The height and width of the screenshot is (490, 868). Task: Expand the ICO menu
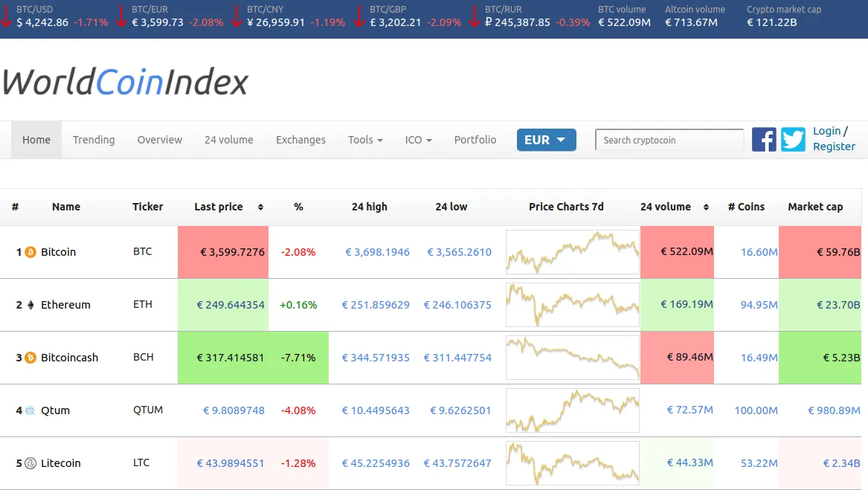click(419, 140)
